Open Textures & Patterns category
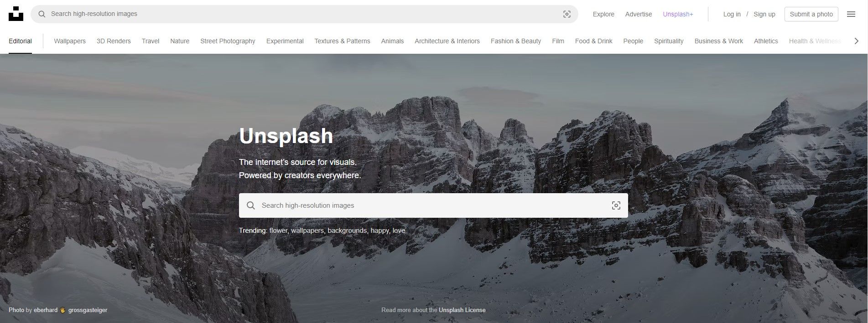This screenshot has width=868, height=323. 342,41
